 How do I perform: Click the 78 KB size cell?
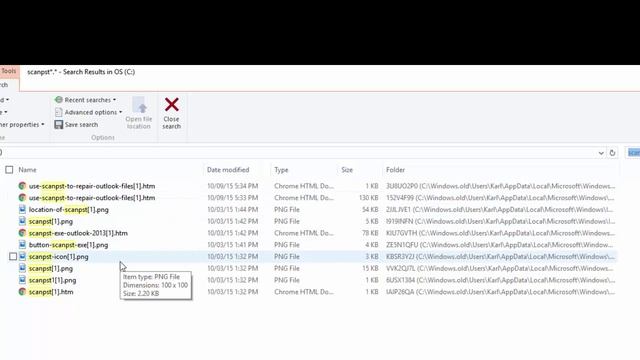(370, 233)
